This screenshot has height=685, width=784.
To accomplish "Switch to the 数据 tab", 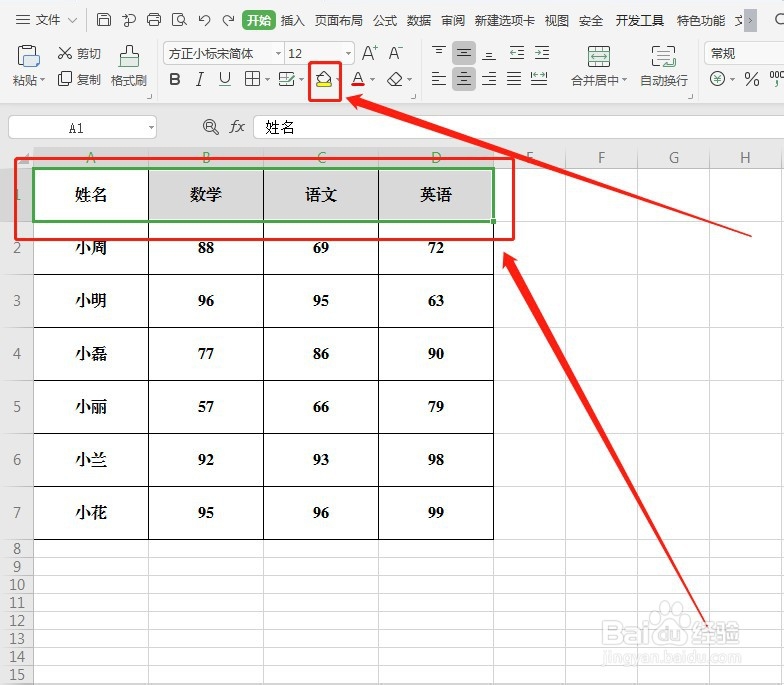I will 419,20.
